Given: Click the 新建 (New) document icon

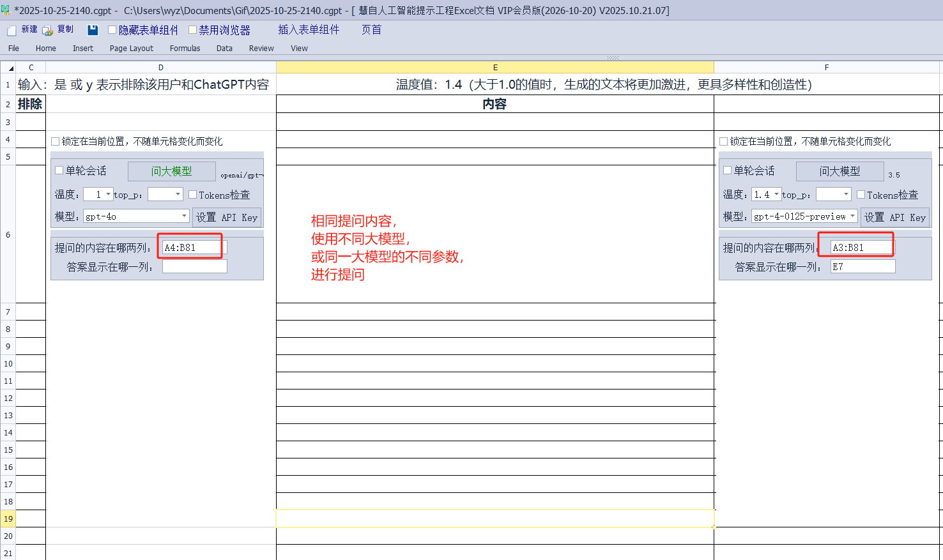Looking at the screenshot, I should pos(11,30).
